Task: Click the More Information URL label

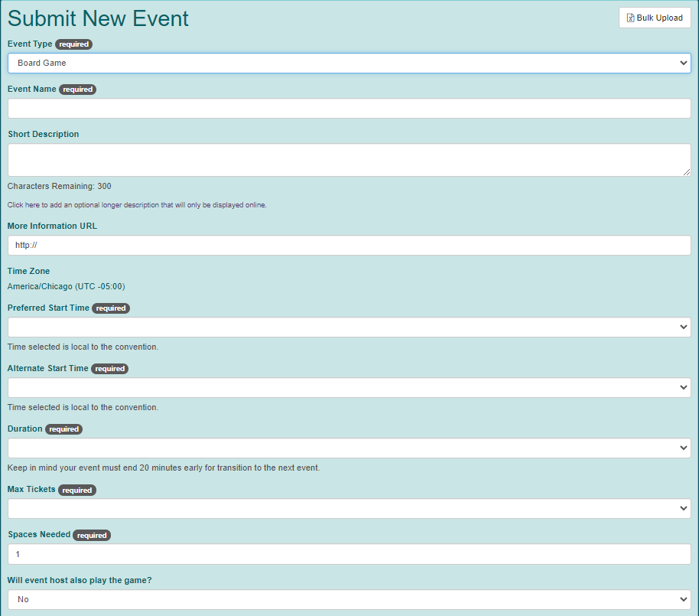Action: (x=52, y=226)
